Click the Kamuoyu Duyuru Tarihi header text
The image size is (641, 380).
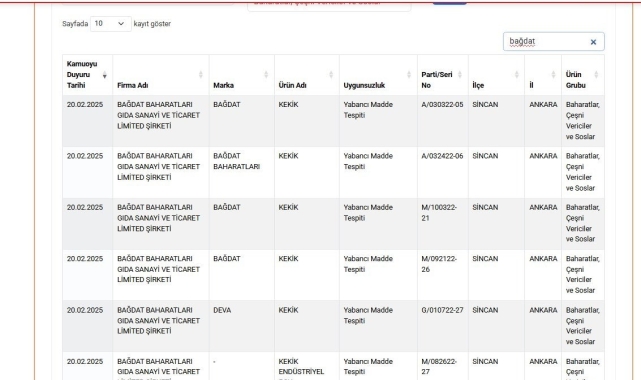pos(82,75)
